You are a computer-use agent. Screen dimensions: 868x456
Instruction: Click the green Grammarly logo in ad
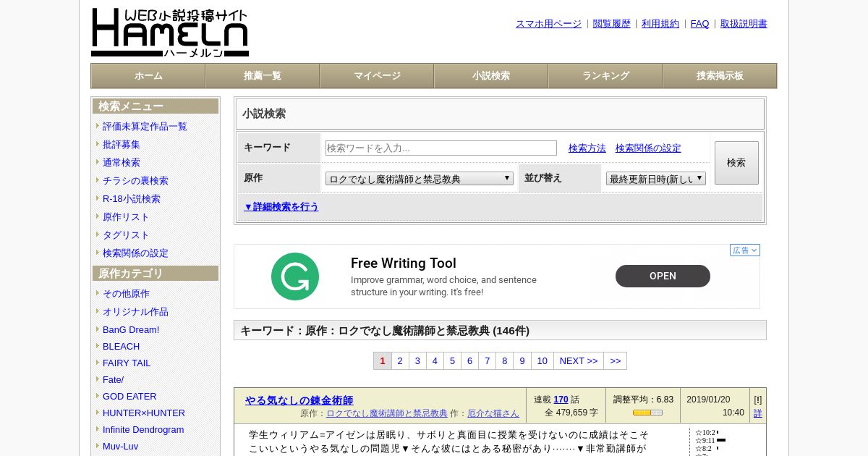point(295,276)
